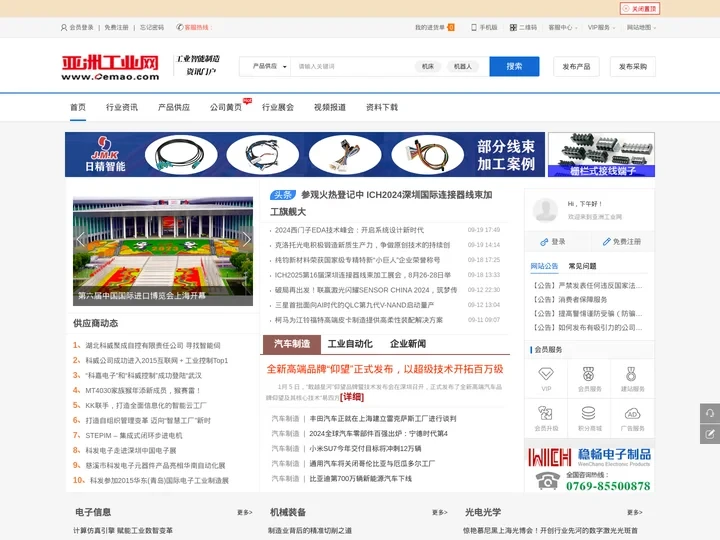Click the 免费注册 pencil icon in sidebar
This screenshot has width=720, height=540.
pos(606,242)
